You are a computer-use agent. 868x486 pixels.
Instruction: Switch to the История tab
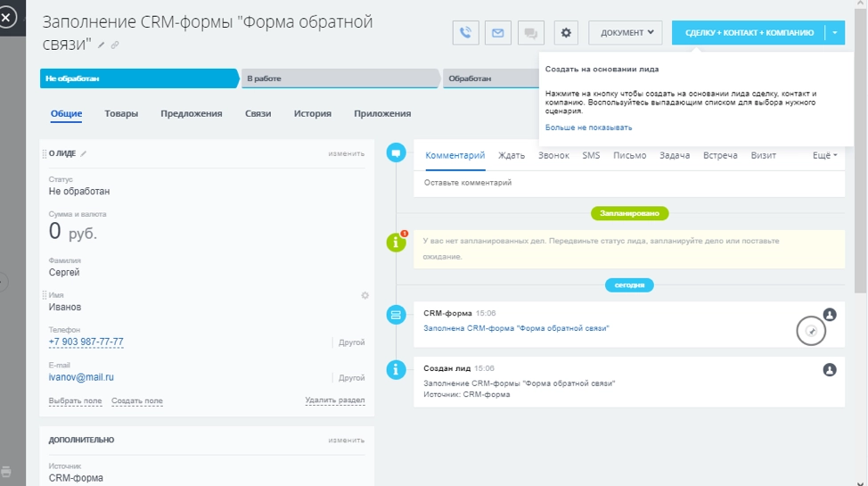coord(312,113)
